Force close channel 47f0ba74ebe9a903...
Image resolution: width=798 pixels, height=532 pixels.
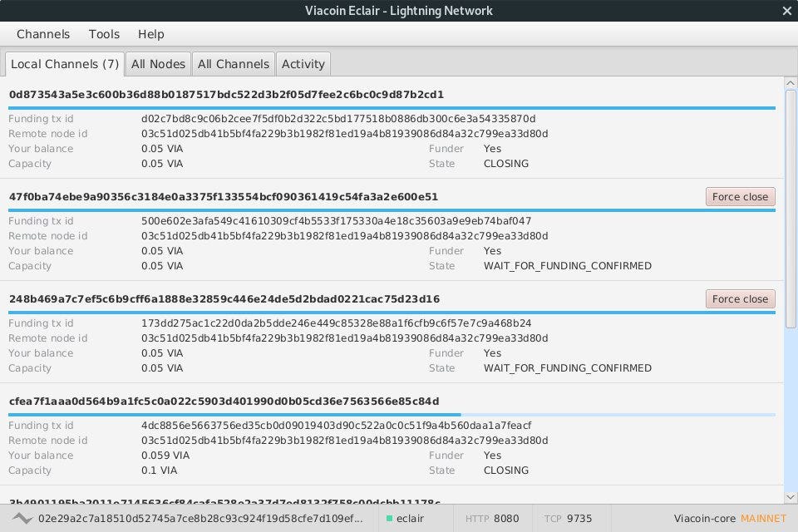click(740, 196)
